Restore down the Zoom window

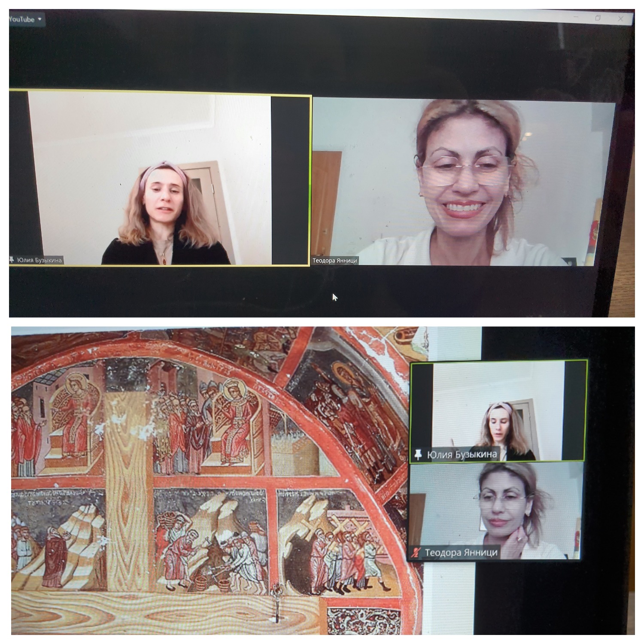click(x=598, y=18)
